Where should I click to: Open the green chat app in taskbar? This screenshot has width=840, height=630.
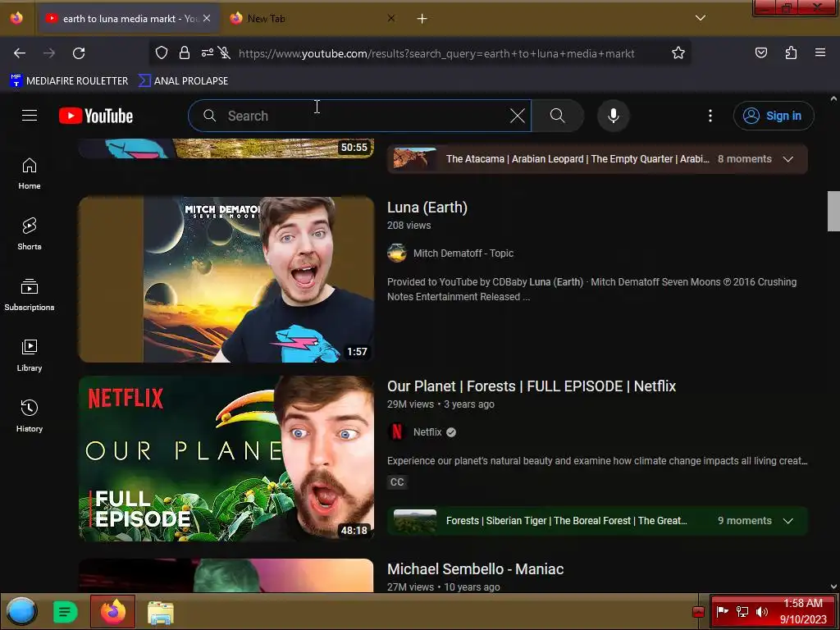(66, 612)
